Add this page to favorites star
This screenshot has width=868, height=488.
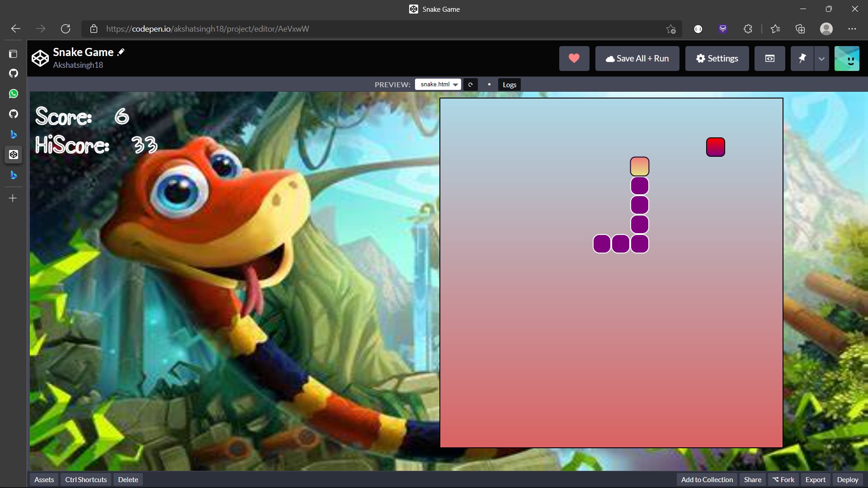point(671,29)
